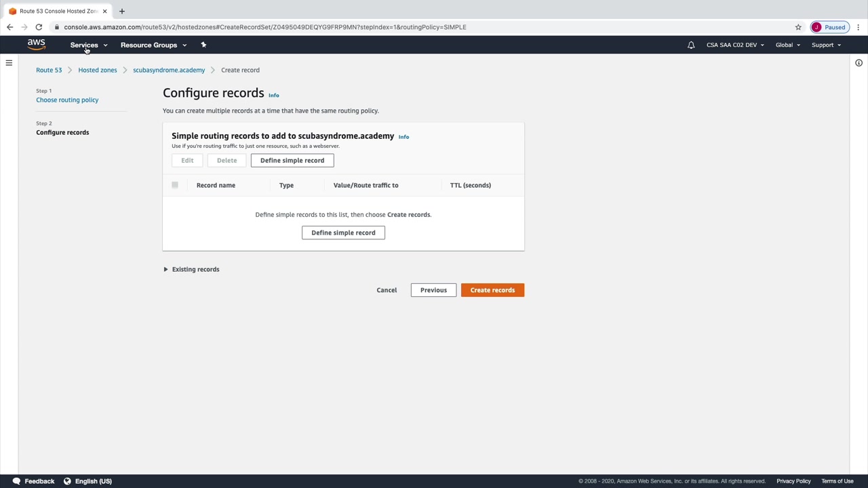Go to Hosted zones breadcrumb link
868x488 pixels.
[98, 70]
